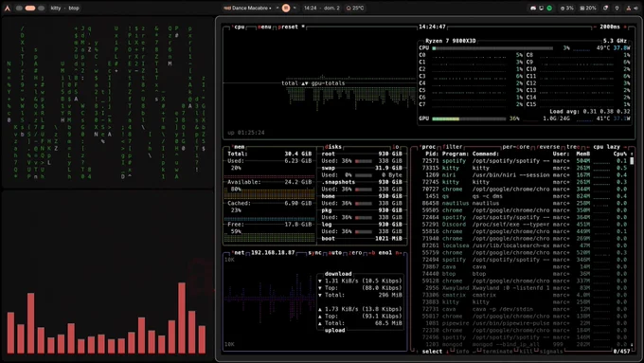Screen dimensions: 644x363
Task: Click the total / gpu-totals graph selector
Action: click(313, 83)
